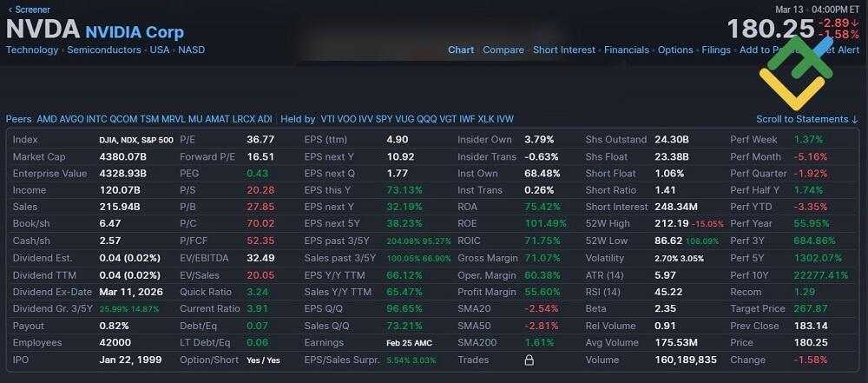Click the Scroll to Statements link
868x383 pixels.
pyautogui.click(x=807, y=119)
